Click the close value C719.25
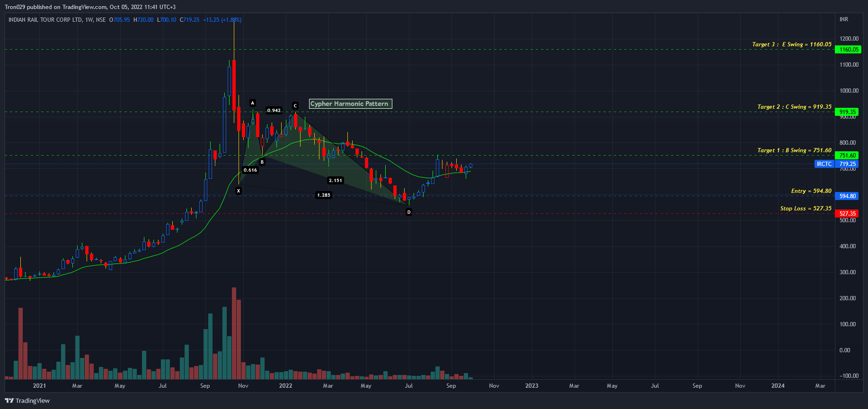The width and height of the screenshot is (868, 409). (190, 20)
